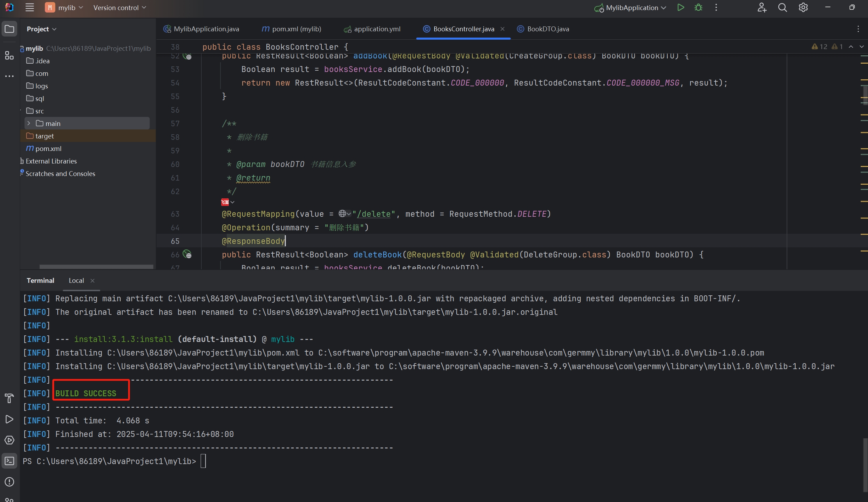Click the Search Everywhere magnifier icon
This screenshot has width=868, height=502.
point(782,8)
